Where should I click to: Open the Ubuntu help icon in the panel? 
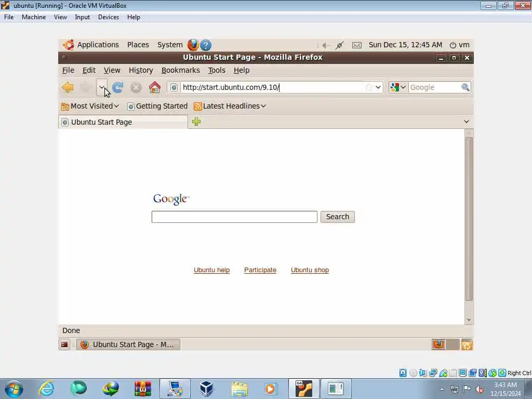tap(206, 45)
